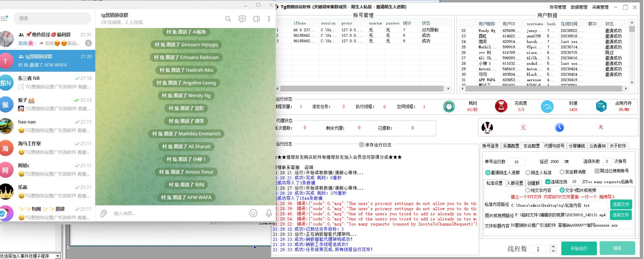Image resolution: width=644 pixels, height=259 pixels.
Task: Open the 账号管理 top menu
Action: point(557,7)
